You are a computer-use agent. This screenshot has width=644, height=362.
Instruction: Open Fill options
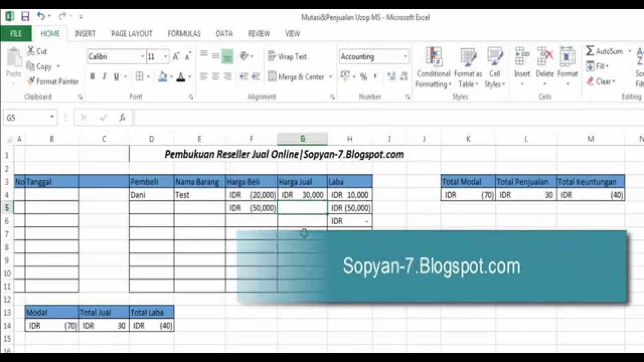pyautogui.click(x=598, y=66)
